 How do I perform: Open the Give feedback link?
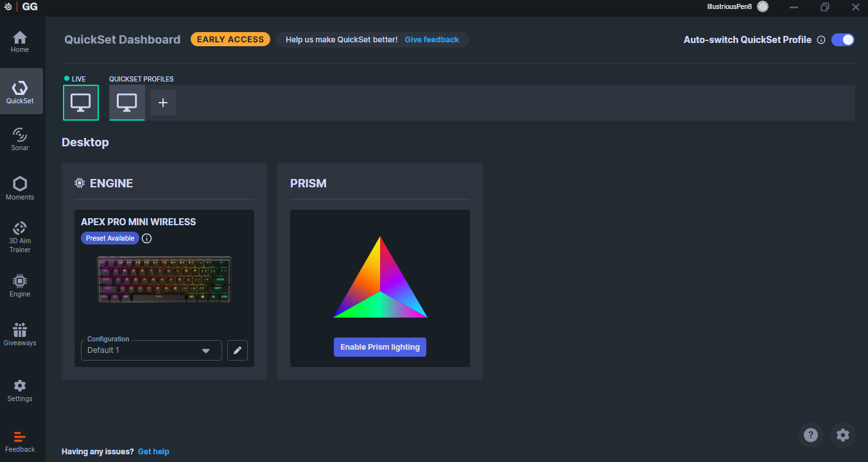pyautogui.click(x=431, y=40)
